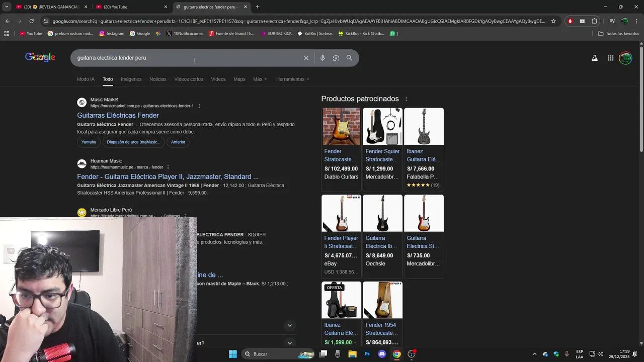Open the bookmarks apps grid icon
This screenshot has width=644, height=362.
7,34
